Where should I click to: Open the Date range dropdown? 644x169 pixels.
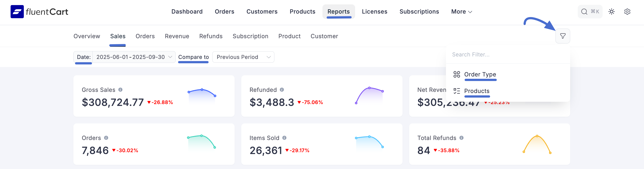(134, 57)
